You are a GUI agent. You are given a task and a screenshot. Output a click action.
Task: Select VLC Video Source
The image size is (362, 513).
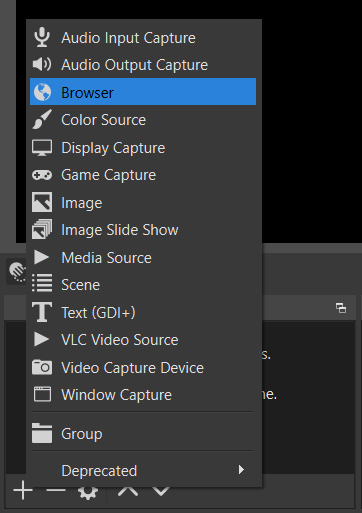[143, 340]
